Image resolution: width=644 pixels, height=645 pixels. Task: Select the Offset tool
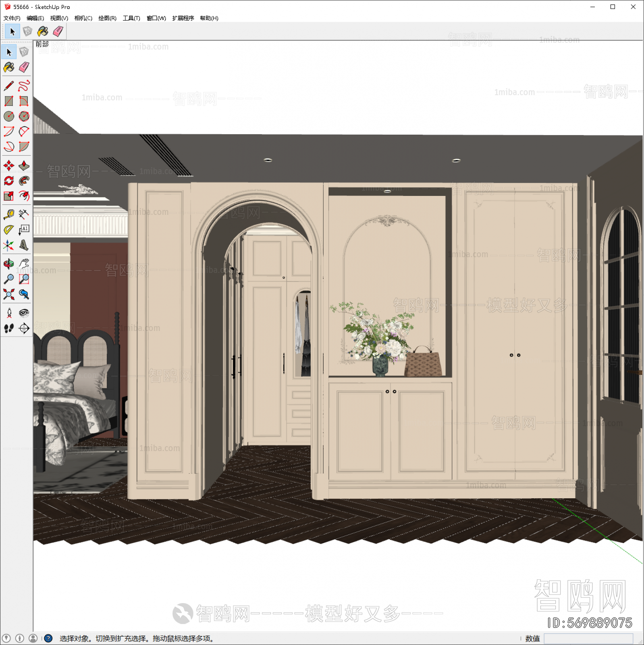(24, 196)
